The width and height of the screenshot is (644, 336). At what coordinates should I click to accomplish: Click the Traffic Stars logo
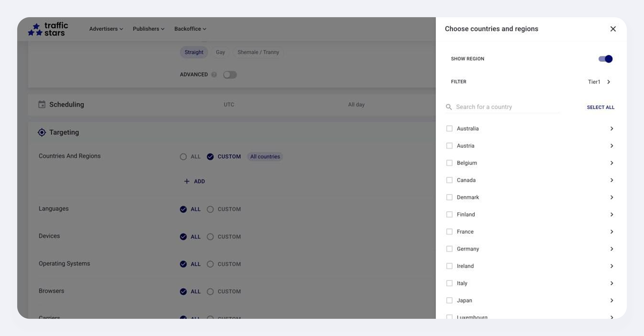pos(48,29)
